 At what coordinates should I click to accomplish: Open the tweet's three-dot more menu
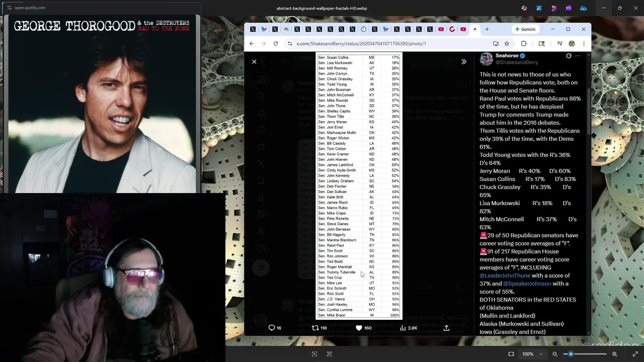click(578, 56)
